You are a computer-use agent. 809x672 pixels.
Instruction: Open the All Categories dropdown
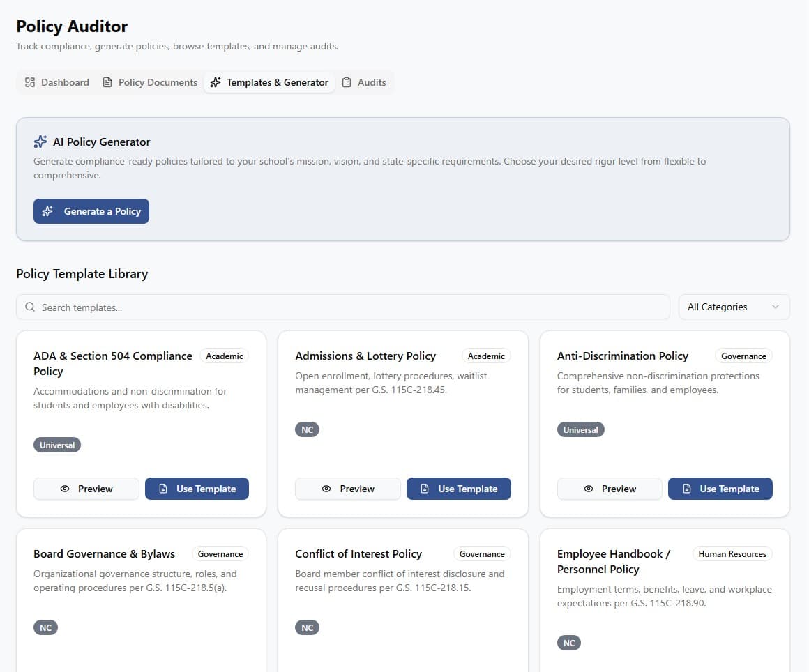tap(734, 307)
